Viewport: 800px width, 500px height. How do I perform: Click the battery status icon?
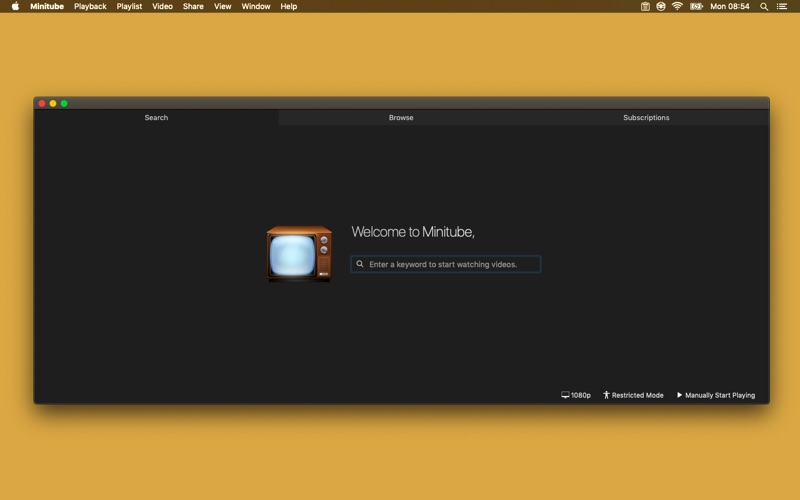(696, 6)
